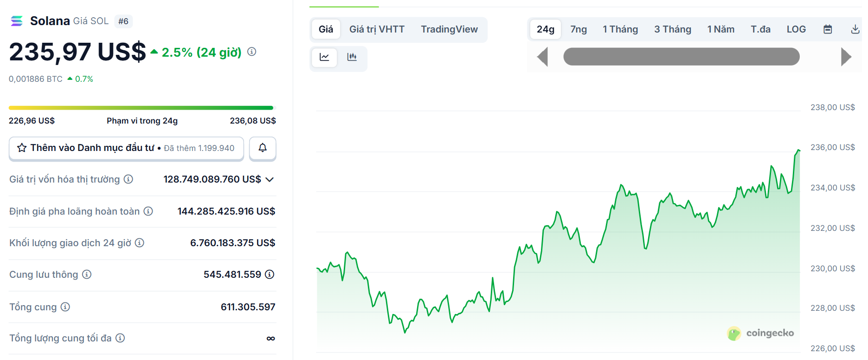
Task: Click the Solana logo icon
Action: [17, 21]
